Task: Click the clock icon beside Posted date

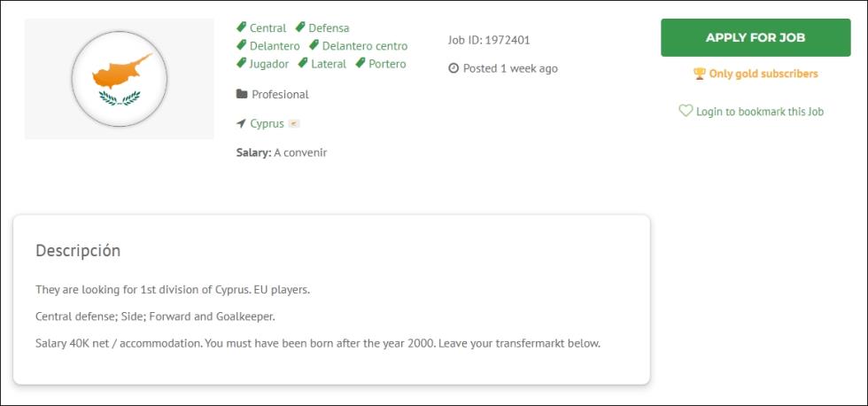Action: (453, 68)
